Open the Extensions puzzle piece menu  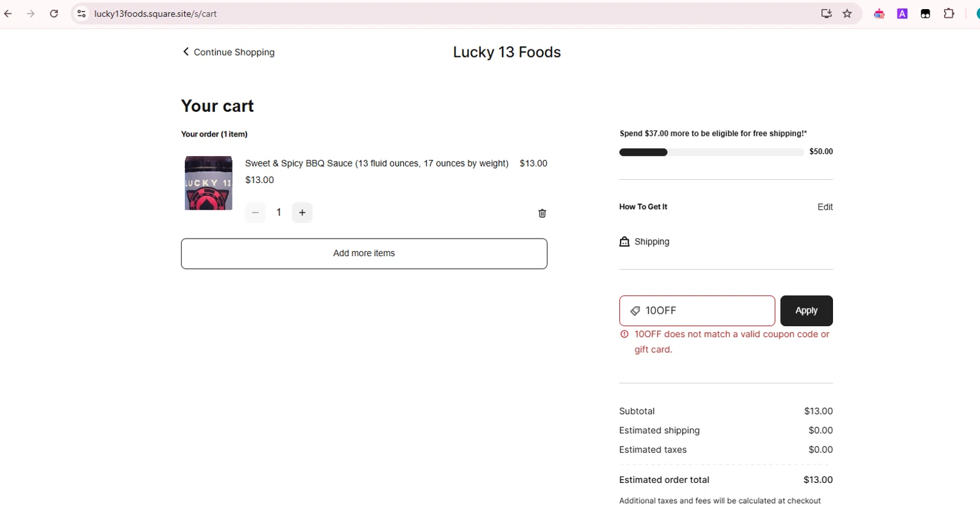click(x=949, y=13)
